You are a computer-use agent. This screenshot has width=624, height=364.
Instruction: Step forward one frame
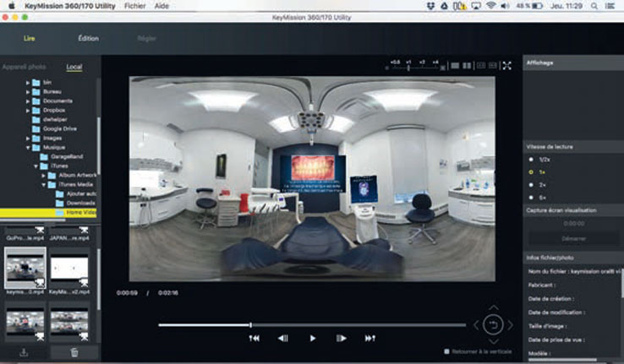coord(341,338)
